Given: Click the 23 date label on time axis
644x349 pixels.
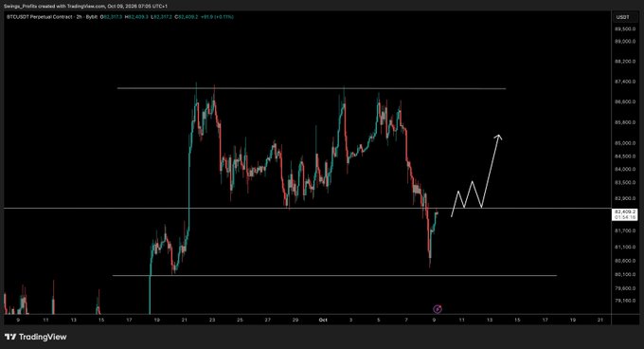Looking at the screenshot, I should click(x=212, y=320).
